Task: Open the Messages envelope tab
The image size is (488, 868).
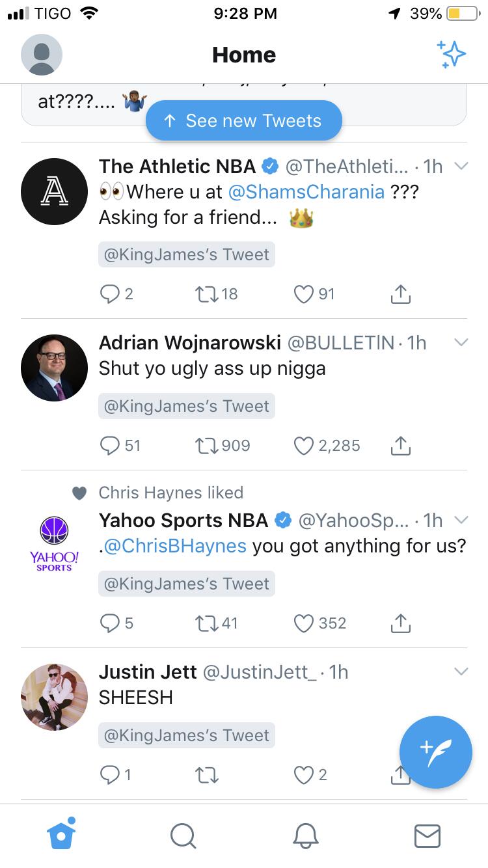Action: point(427,835)
